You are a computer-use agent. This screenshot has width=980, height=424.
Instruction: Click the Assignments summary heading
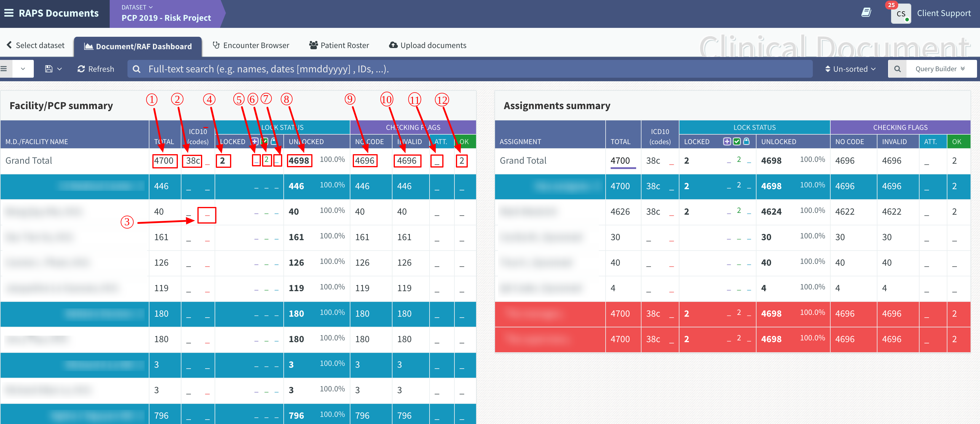click(x=557, y=106)
